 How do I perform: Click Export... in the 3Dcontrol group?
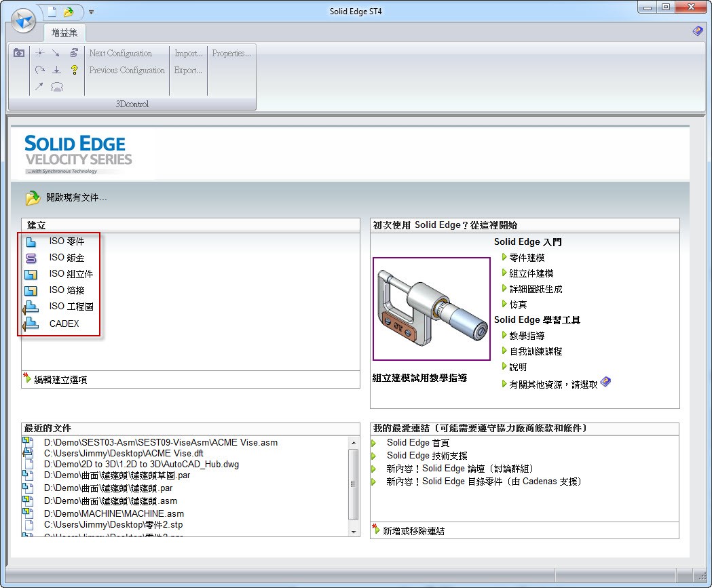[188, 71]
